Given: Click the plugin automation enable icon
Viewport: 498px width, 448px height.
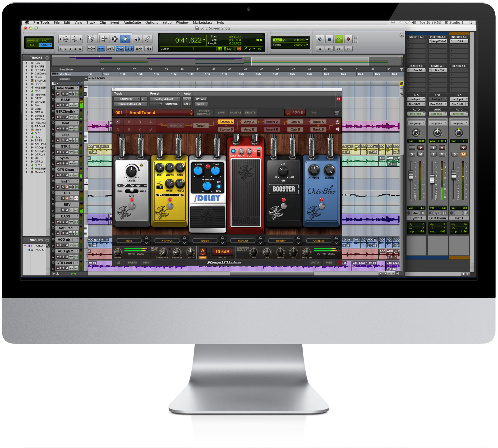Looking at the screenshot, I should point(187,99).
